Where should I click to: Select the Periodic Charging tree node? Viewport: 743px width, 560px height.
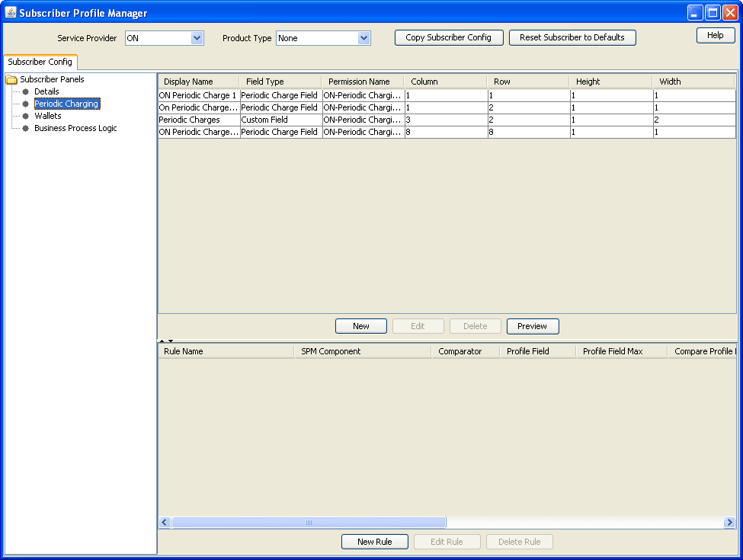pos(67,104)
